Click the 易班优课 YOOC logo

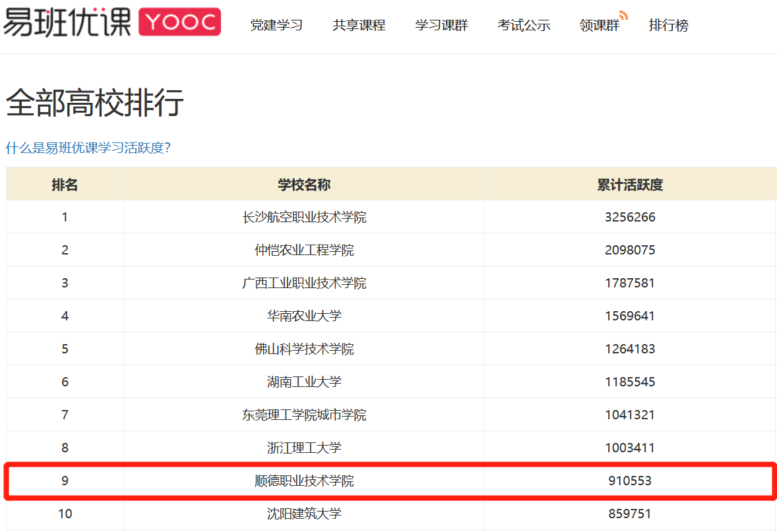(x=111, y=22)
